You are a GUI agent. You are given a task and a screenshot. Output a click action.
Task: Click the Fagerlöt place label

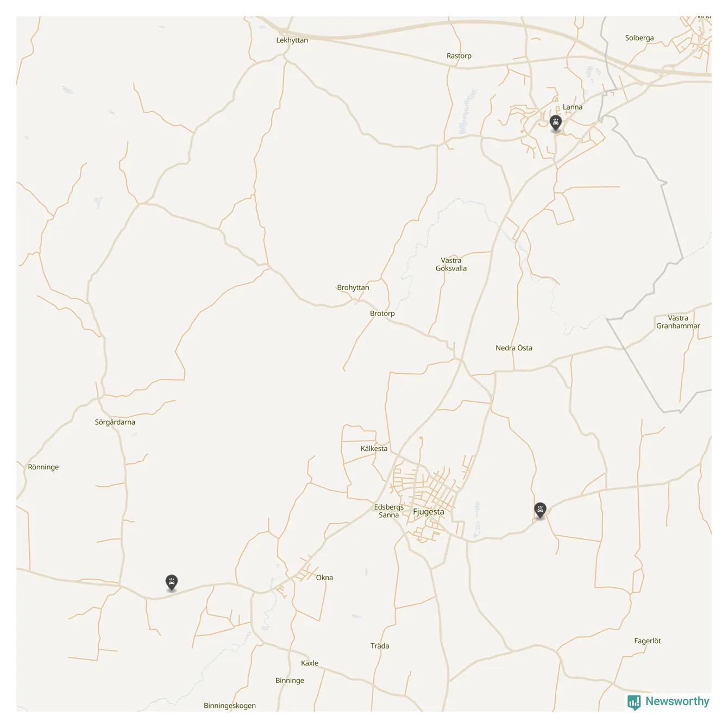click(648, 641)
